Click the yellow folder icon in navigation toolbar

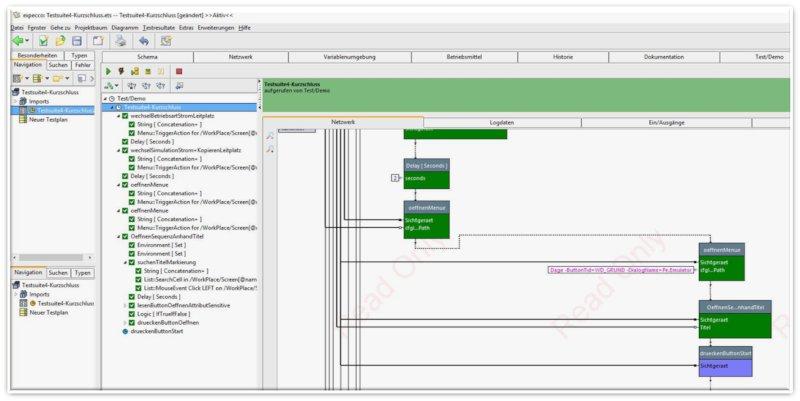point(57,79)
